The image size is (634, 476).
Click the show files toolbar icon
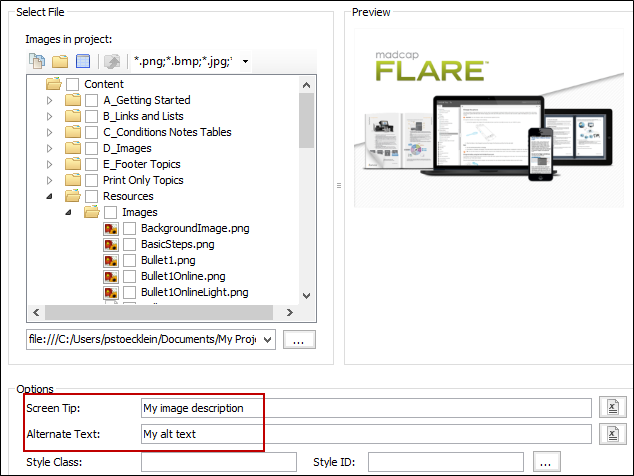tap(37, 61)
